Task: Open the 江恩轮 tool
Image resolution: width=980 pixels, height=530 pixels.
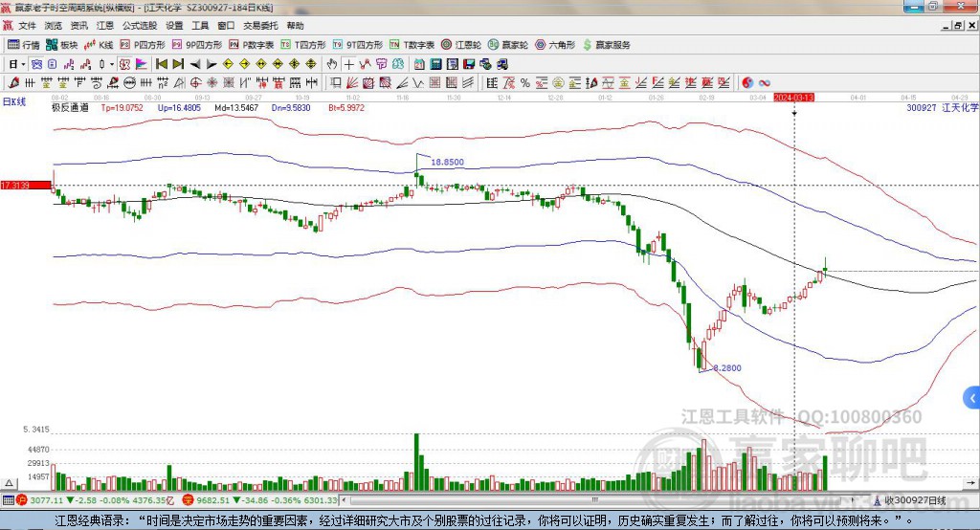Action: point(461,45)
